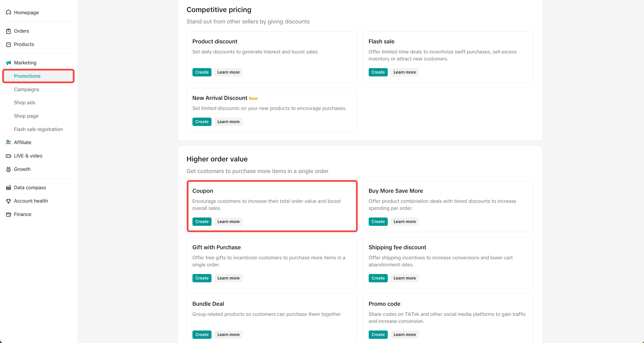The height and width of the screenshot is (343, 644).
Task: Click the Homepage house icon
Action: click(x=9, y=12)
